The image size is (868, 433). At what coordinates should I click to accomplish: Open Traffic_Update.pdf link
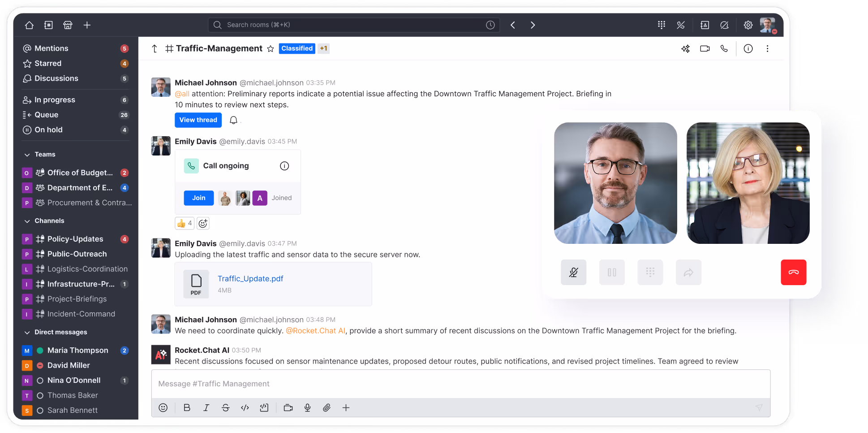[x=250, y=279]
